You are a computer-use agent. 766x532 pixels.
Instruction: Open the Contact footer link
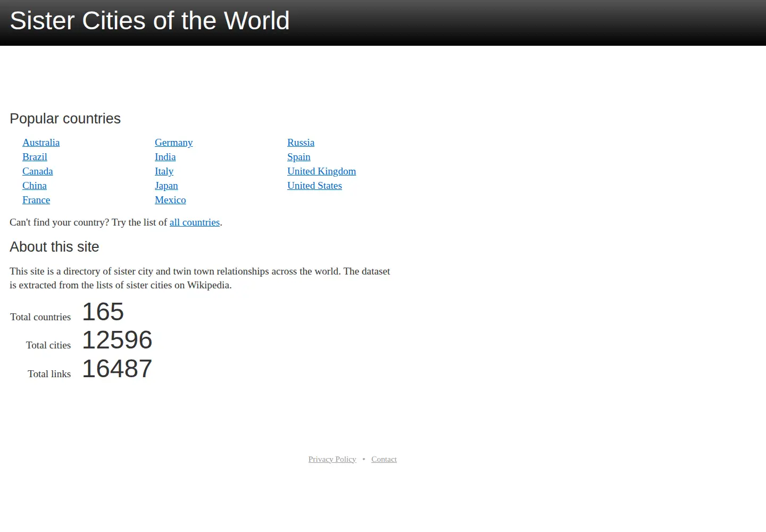384,459
